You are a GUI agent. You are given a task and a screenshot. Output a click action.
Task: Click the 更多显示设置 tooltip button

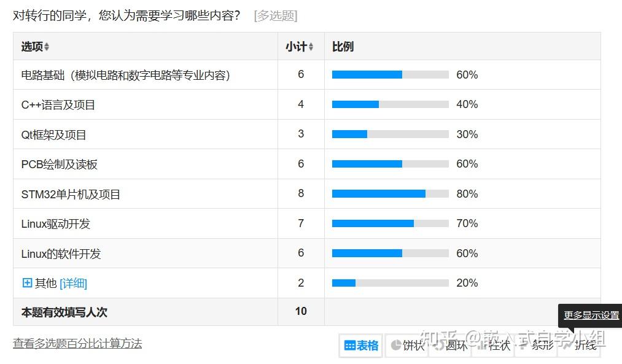click(x=591, y=316)
